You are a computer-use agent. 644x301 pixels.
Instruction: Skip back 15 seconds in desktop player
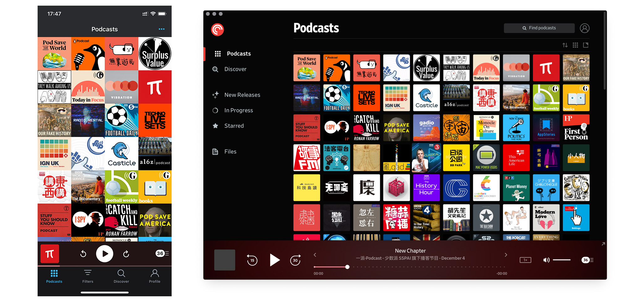pos(252,260)
